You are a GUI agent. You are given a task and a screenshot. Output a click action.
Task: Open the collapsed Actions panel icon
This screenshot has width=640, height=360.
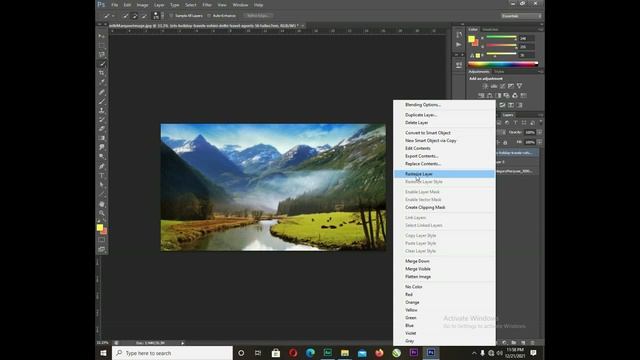click(459, 44)
